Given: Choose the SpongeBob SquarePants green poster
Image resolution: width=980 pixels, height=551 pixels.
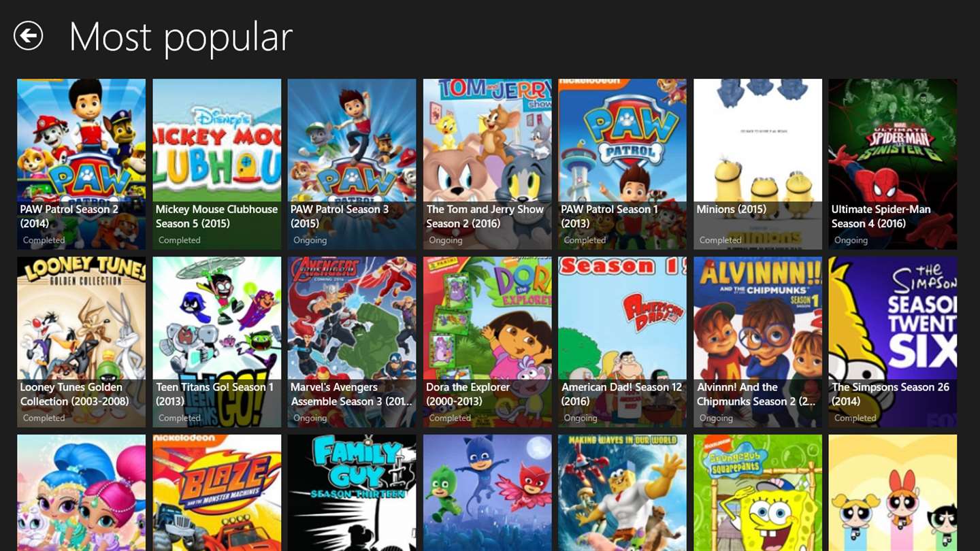Looking at the screenshot, I should coord(757,493).
